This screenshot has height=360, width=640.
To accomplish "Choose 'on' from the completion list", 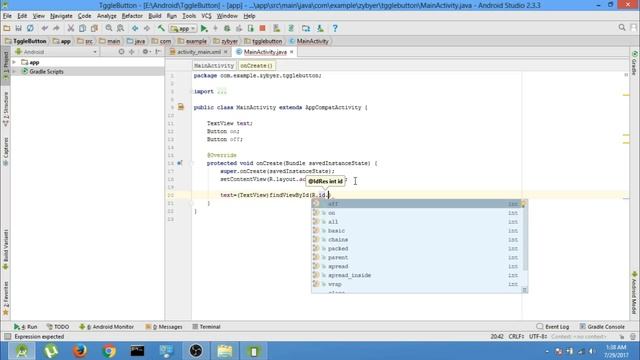I will pos(416,213).
